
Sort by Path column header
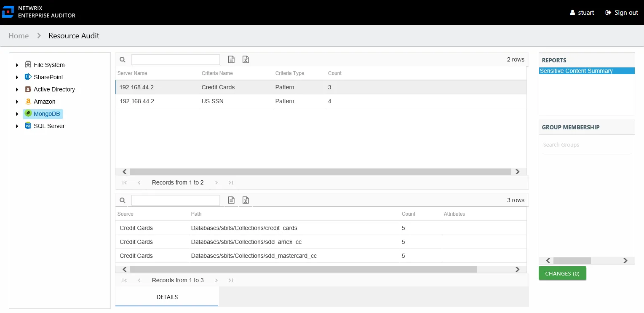tap(196, 214)
